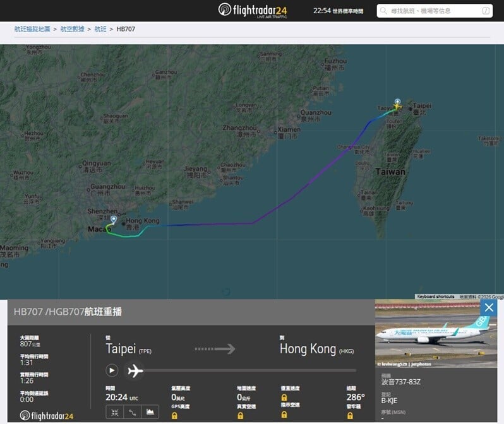The image size is (504, 424).
Task: Click the lock icon under 指示空速
Action: point(284,414)
